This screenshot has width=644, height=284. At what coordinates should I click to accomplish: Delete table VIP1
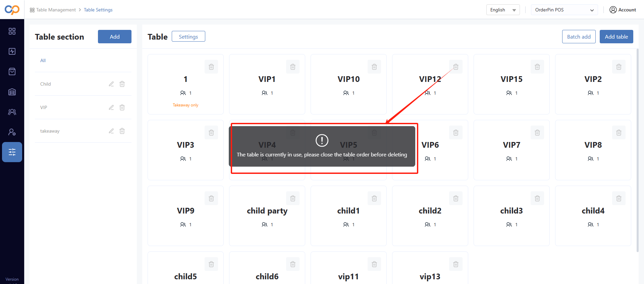(293, 67)
